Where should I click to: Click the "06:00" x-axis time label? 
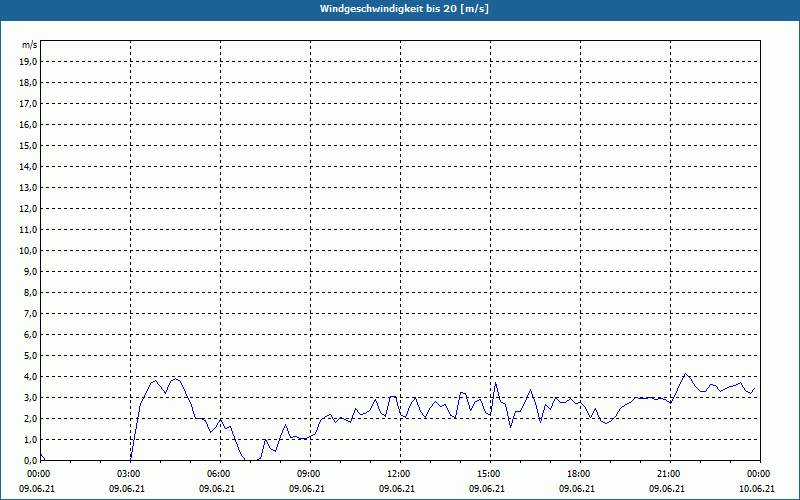pos(218,474)
